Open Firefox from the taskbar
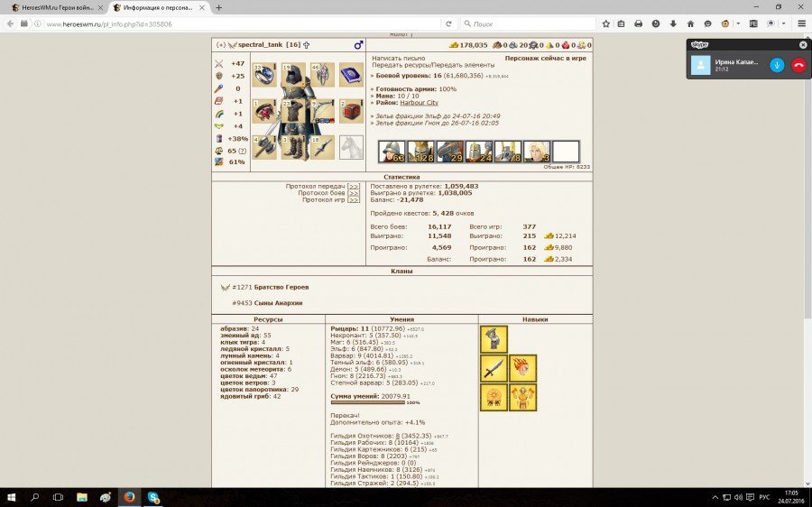 coord(129,497)
